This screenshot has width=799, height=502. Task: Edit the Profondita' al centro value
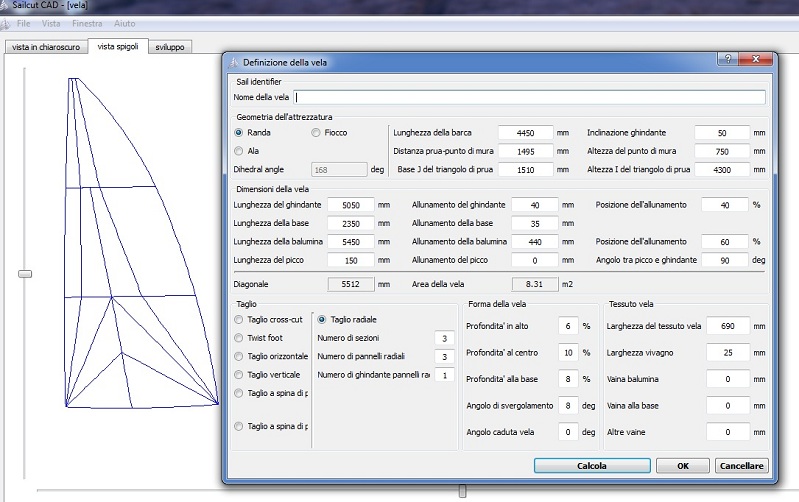(568, 353)
